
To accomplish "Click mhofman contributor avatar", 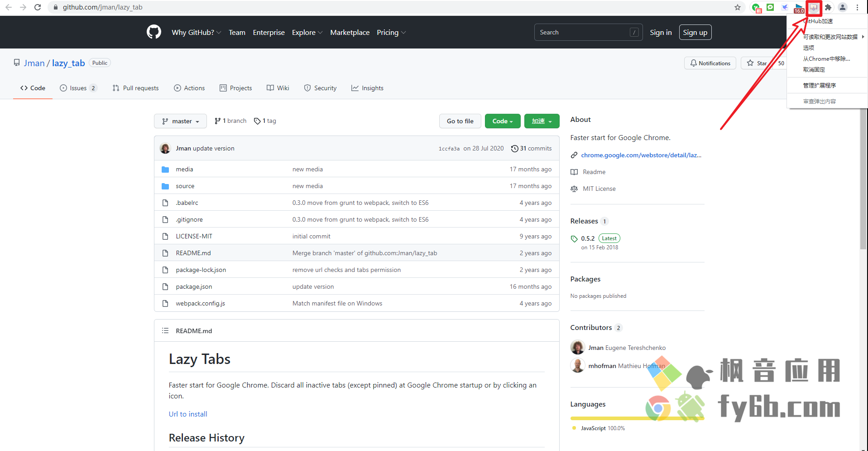I will pyautogui.click(x=578, y=365).
